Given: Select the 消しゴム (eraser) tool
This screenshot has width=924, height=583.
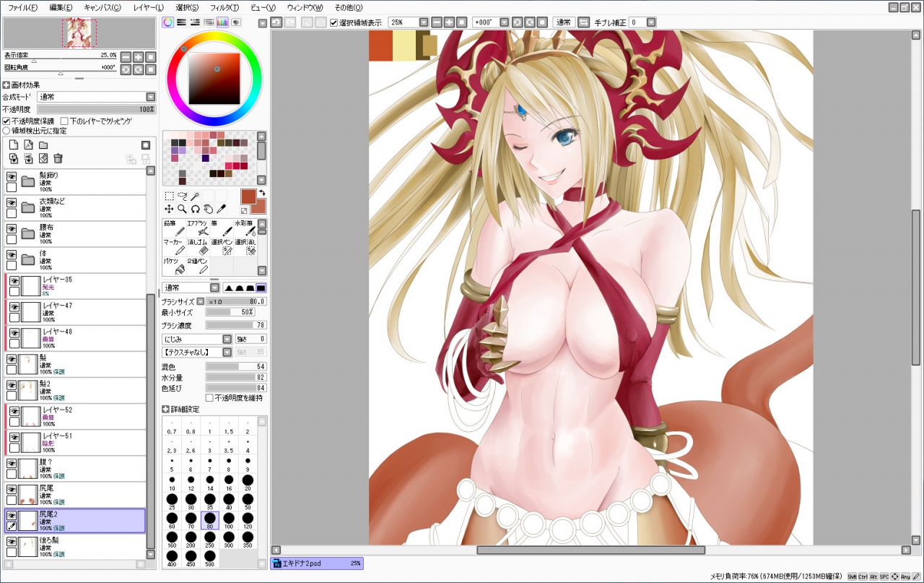Looking at the screenshot, I should pyautogui.click(x=198, y=246).
